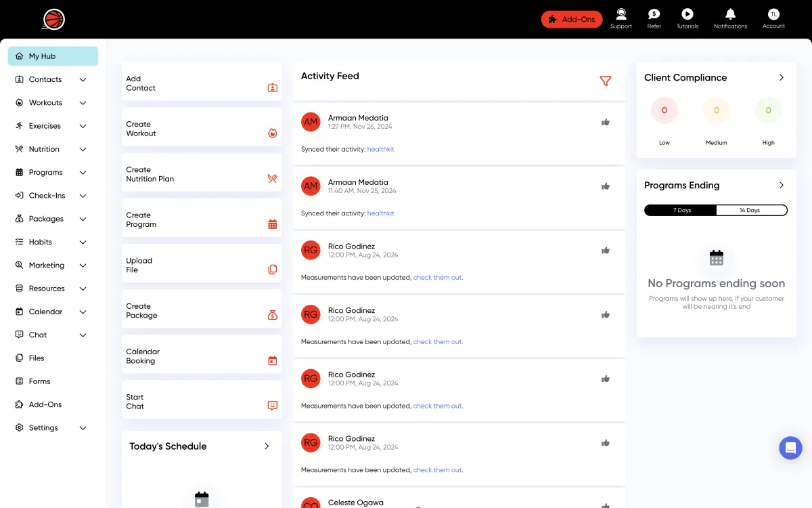Expand the Workouts menu chevron

(x=83, y=103)
